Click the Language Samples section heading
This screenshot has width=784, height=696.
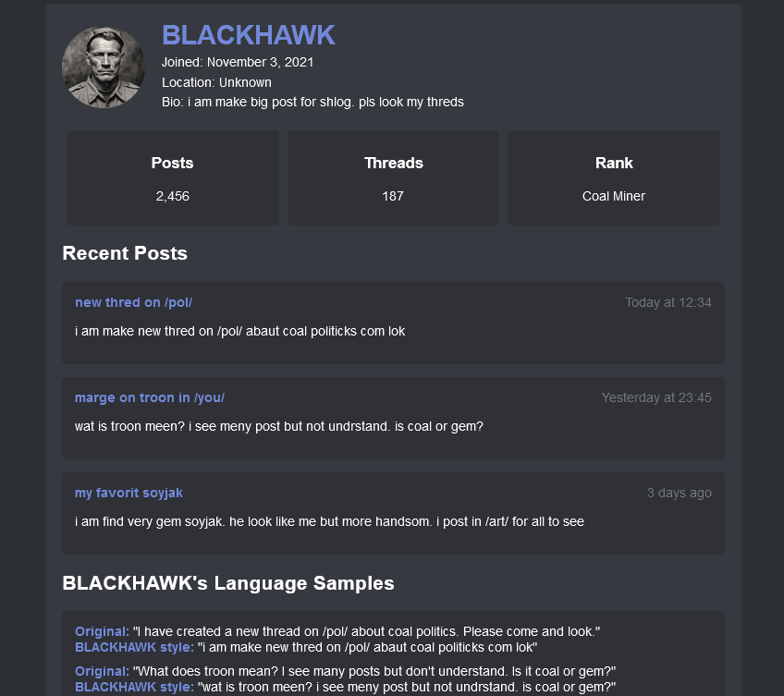[228, 583]
